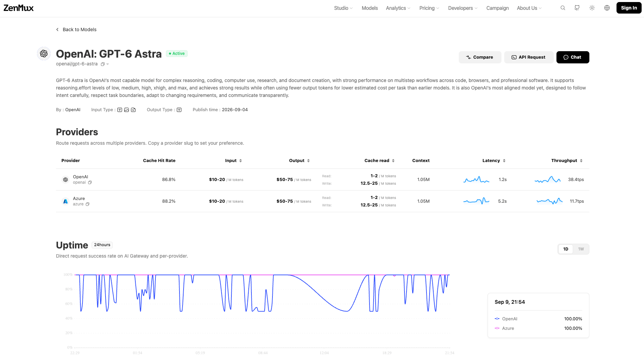Toggle the light/dark theme sun icon
Viewport: 644px width, 361px height.
point(592,8)
